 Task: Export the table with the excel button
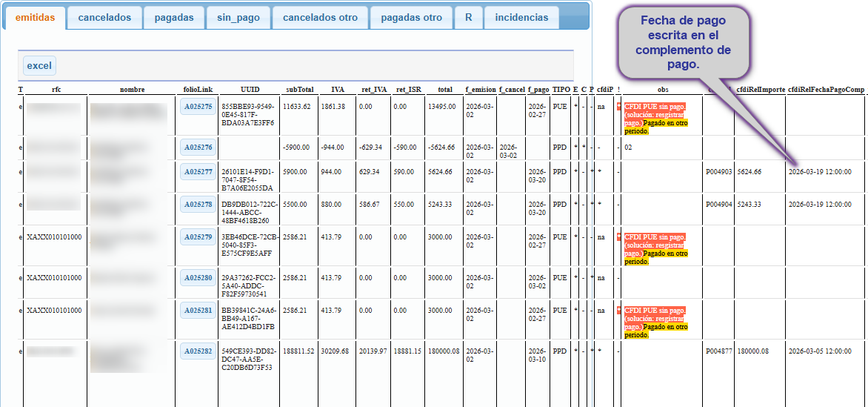[x=39, y=65]
